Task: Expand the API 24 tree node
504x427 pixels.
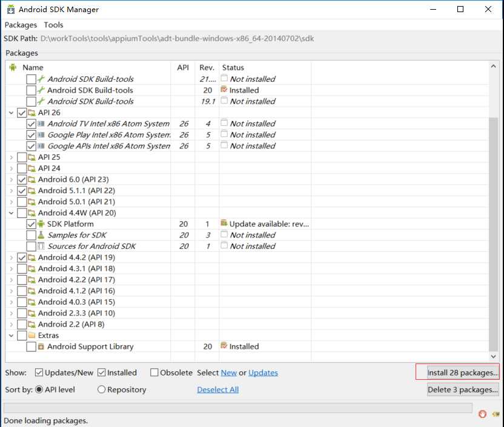Action: coord(12,168)
